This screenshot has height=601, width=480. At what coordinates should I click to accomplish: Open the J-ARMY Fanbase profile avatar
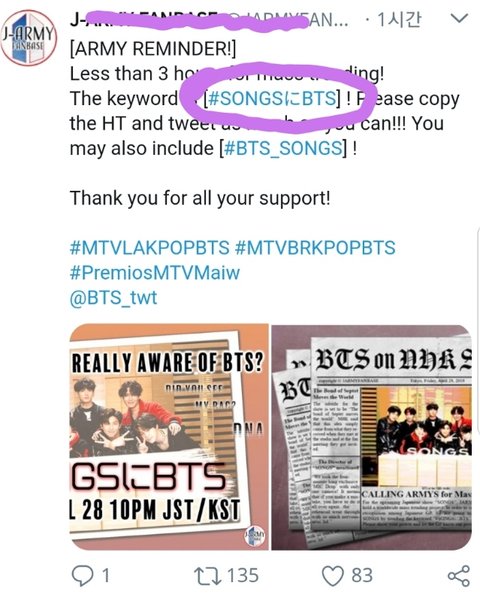[29, 38]
